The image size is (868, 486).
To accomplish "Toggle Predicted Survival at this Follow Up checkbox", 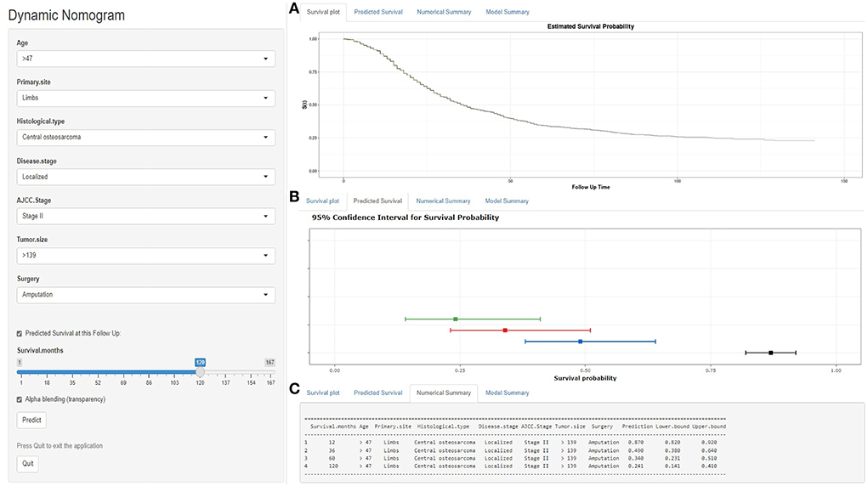I will pyautogui.click(x=20, y=334).
